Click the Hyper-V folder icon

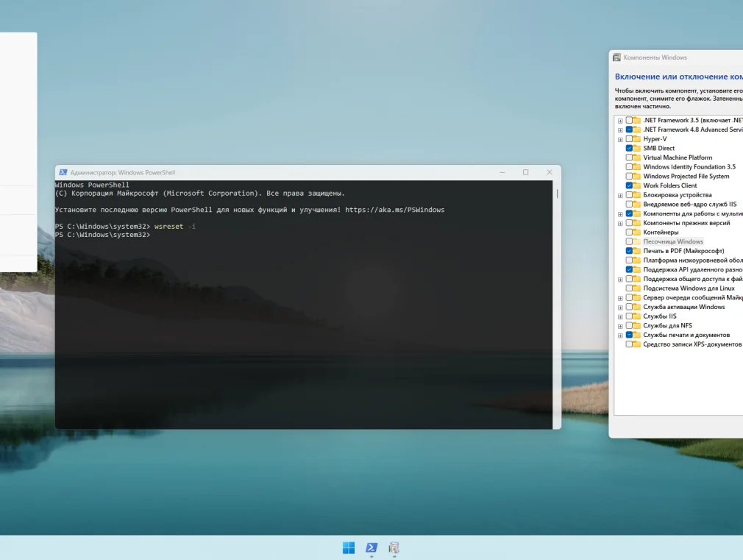click(637, 139)
